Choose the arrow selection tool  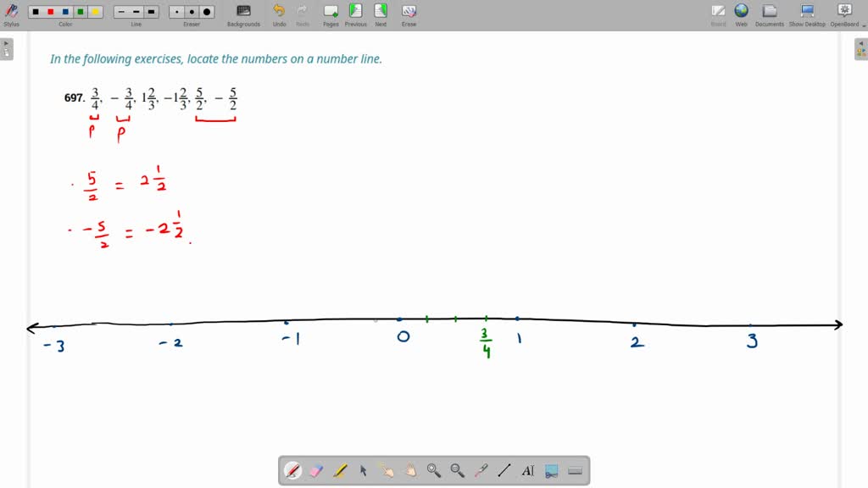point(363,470)
